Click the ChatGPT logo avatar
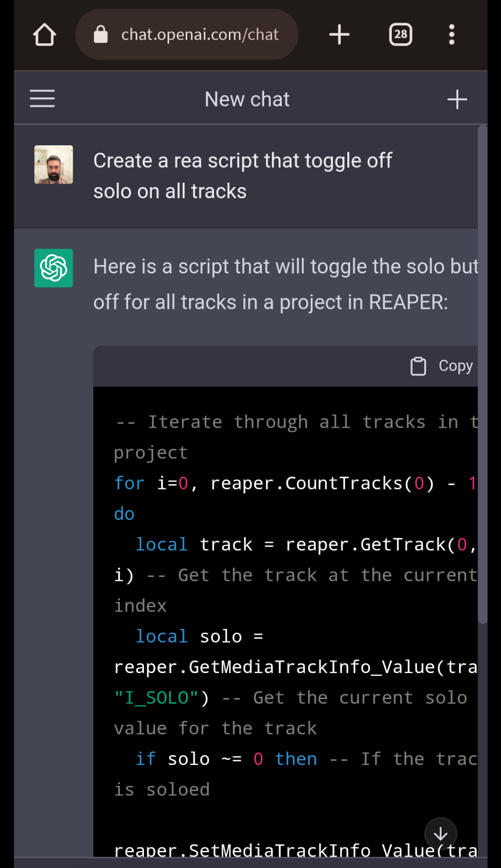 (54, 268)
